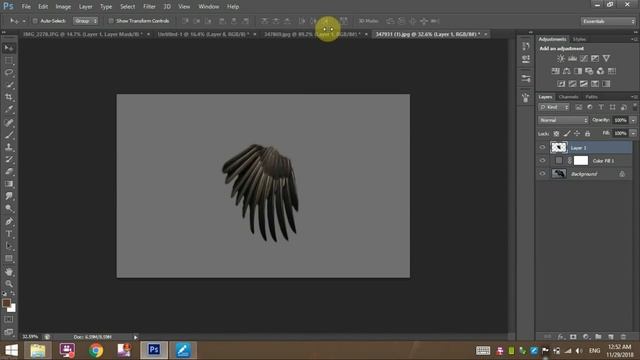Add a Levels adjustment

point(572,58)
